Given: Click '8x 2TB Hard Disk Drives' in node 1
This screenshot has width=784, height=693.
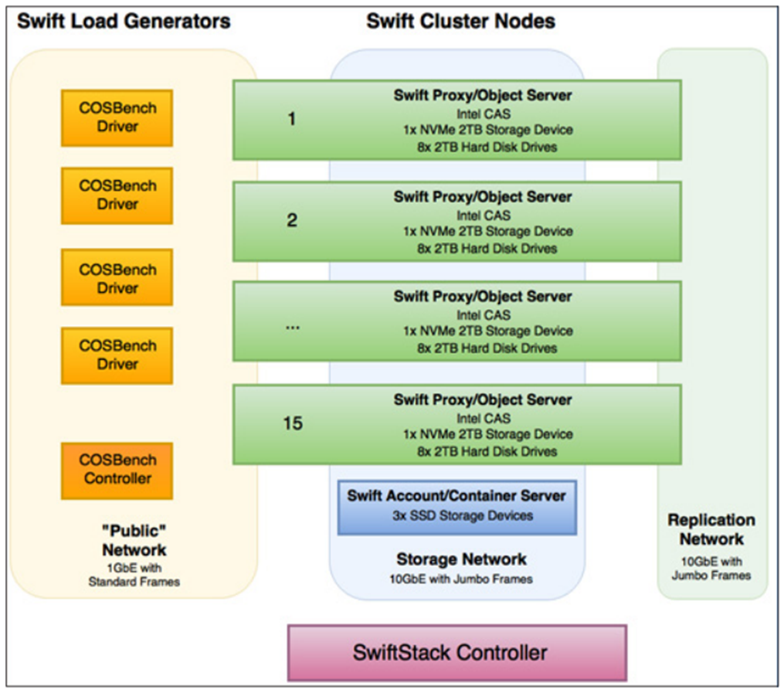Looking at the screenshot, I should tap(487, 148).
